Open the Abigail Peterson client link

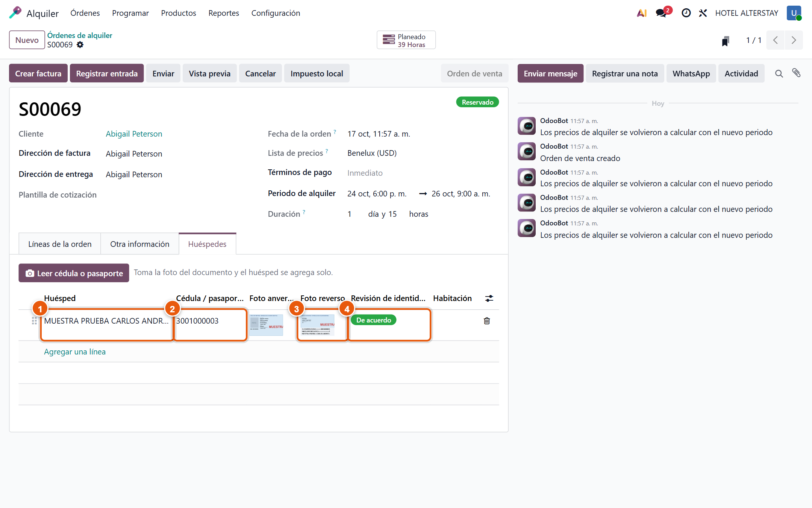click(134, 134)
